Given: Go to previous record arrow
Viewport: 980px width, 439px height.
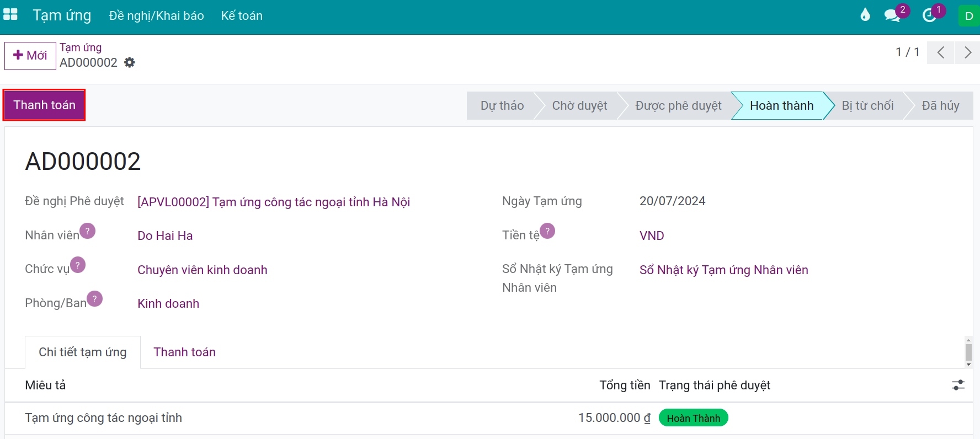Looking at the screenshot, I should point(941,52).
